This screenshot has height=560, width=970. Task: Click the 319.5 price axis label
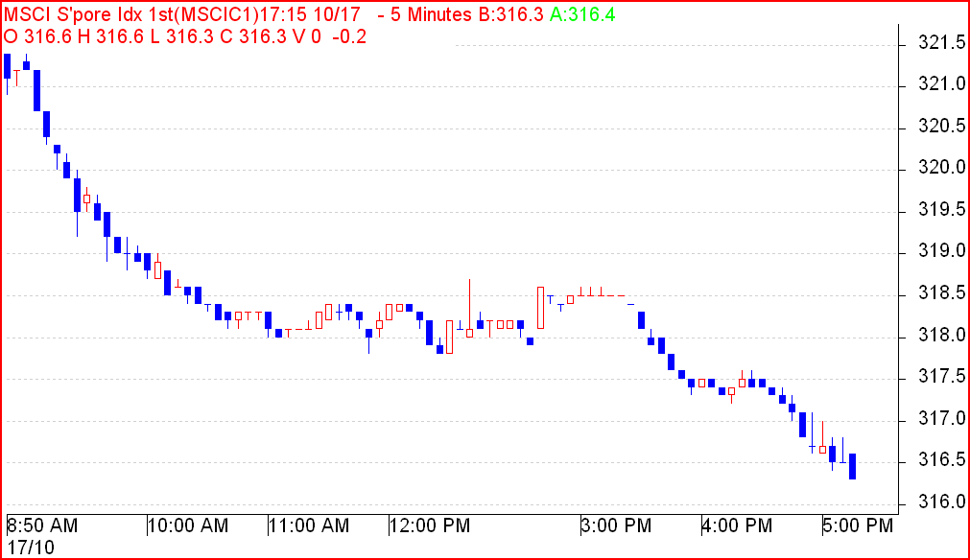coord(941,210)
